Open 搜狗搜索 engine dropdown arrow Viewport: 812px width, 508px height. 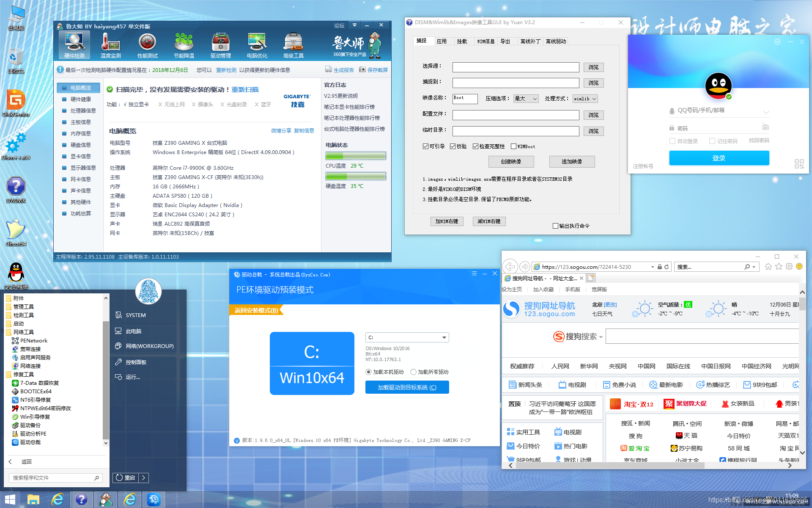coord(601,337)
